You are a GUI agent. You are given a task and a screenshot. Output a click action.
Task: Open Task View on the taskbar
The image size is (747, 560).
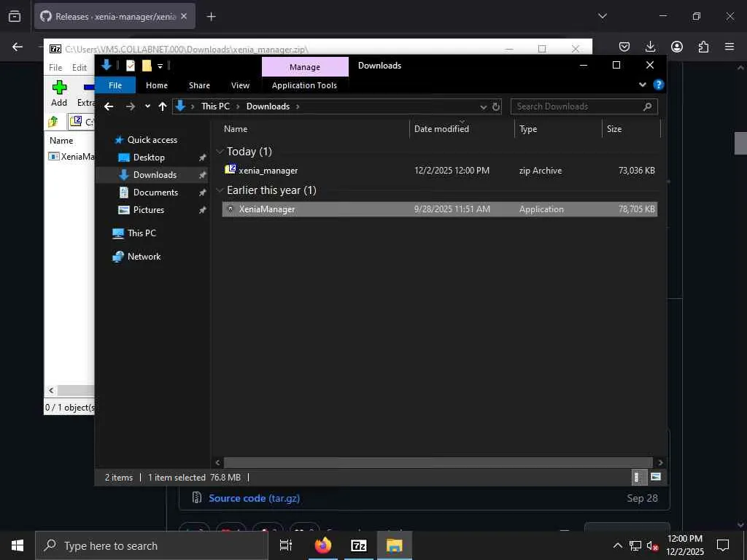[286, 545]
